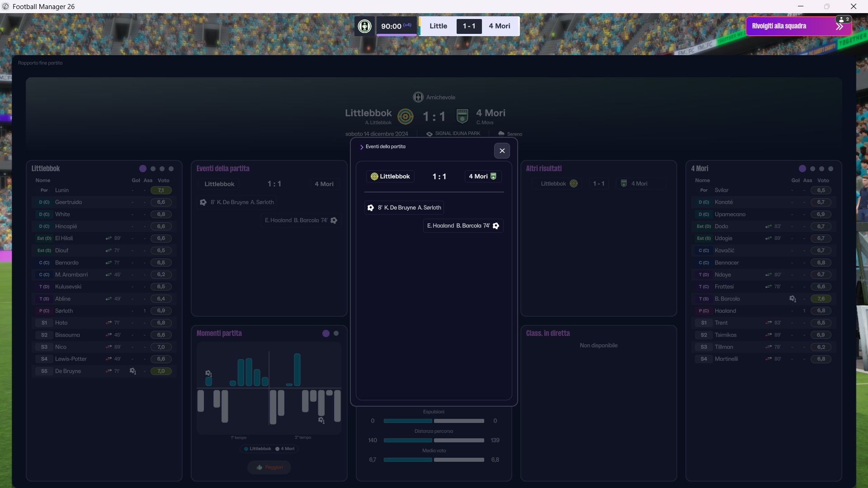Open the Littlebbok club crest beside the 1 : 1 score
The height and width of the screenshot is (488, 868).
coord(406,117)
